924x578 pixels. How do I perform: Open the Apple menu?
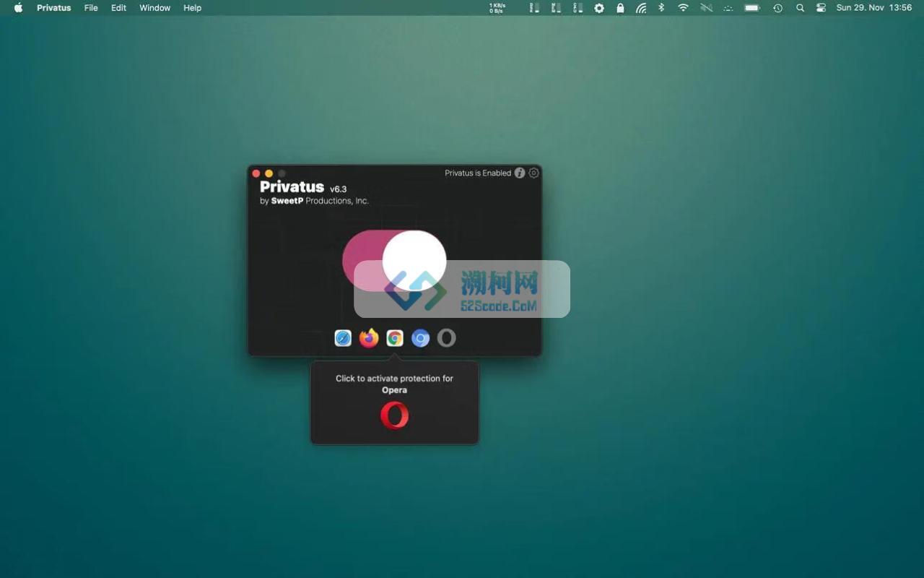[19, 8]
